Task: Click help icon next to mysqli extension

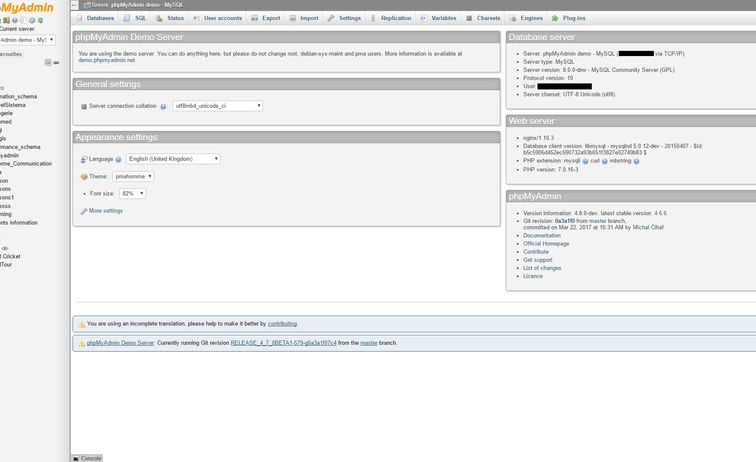Action: pyautogui.click(x=585, y=162)
